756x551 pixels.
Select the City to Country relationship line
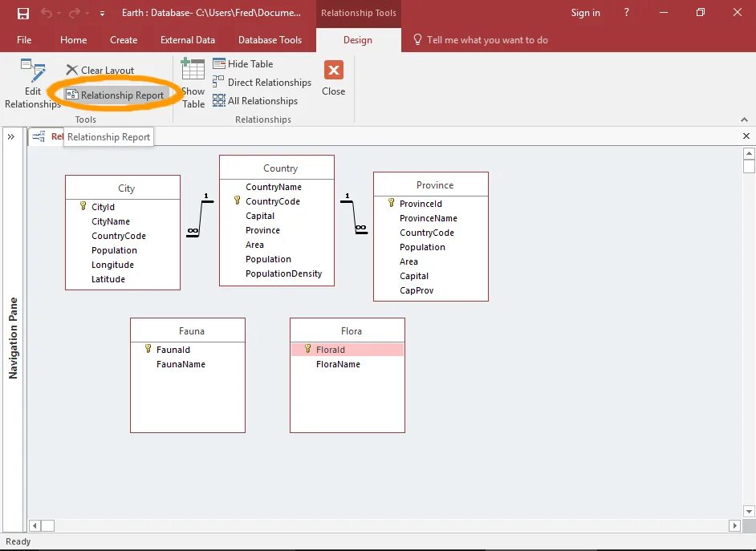pyautogui.click(x=200, y=217)
